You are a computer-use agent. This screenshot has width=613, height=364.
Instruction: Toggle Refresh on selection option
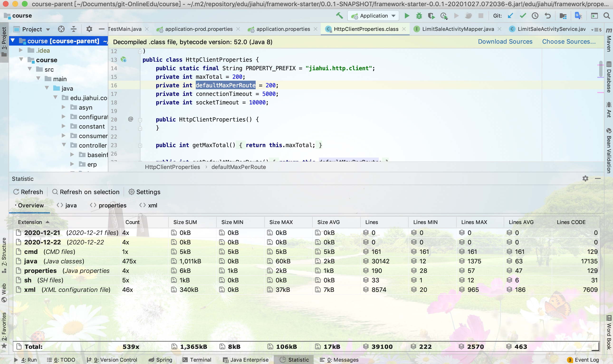[86, 191]
